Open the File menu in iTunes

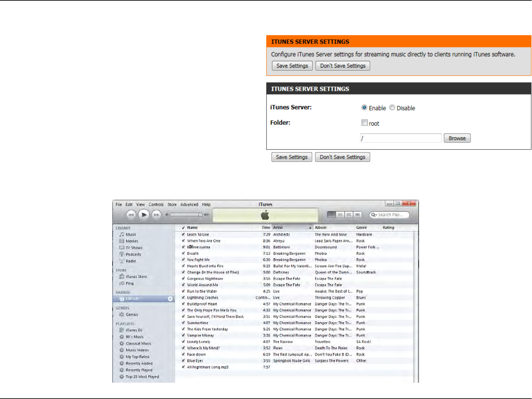click(x=119, y=204)
